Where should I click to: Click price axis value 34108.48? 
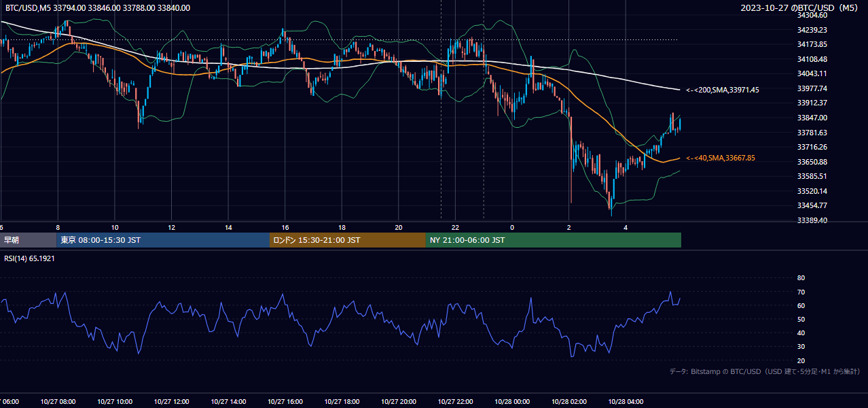[x=813, y=59]
